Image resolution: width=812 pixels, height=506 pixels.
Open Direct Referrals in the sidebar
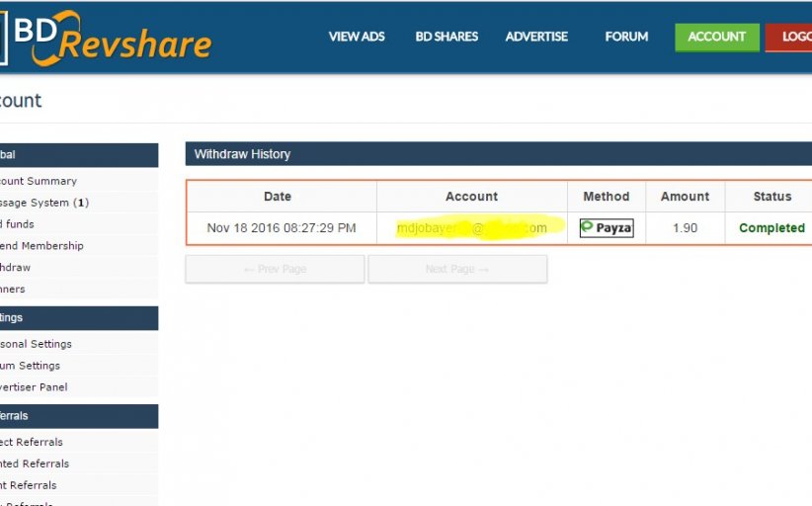[32, 442]
